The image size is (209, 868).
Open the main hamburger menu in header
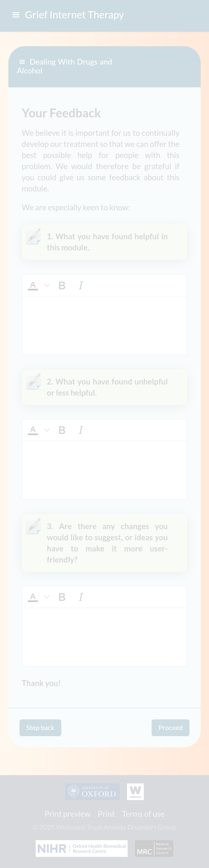[x=16, y=15]
